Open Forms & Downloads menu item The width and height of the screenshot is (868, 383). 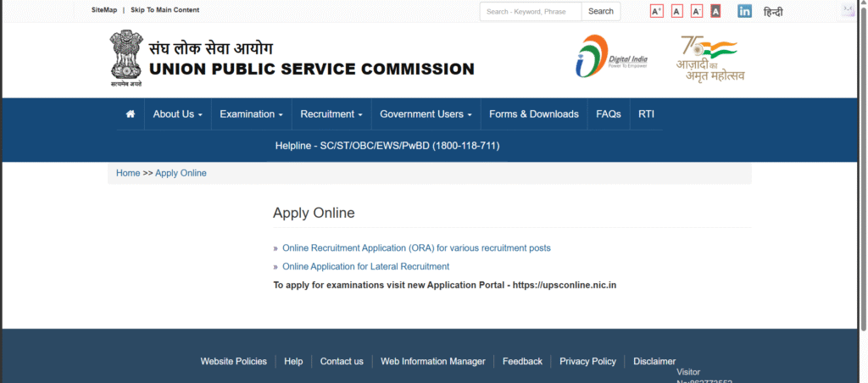pyautogui.click(x=534, y=114)
